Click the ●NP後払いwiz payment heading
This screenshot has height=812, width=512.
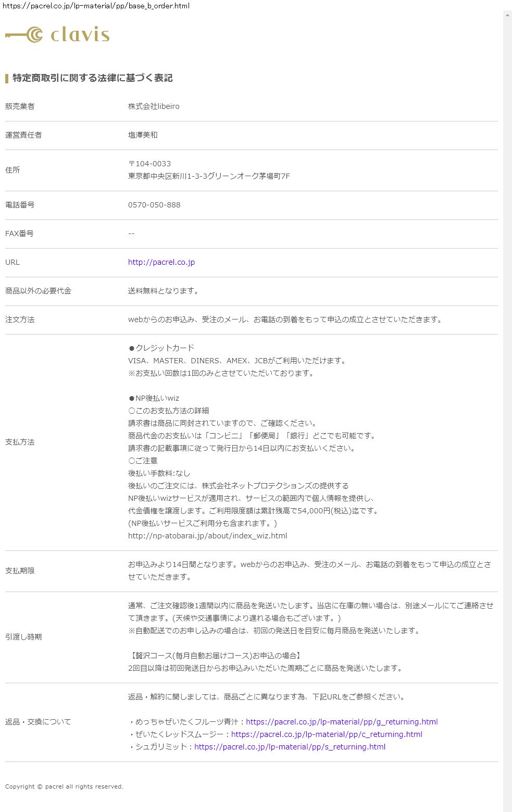pos(154,398)
